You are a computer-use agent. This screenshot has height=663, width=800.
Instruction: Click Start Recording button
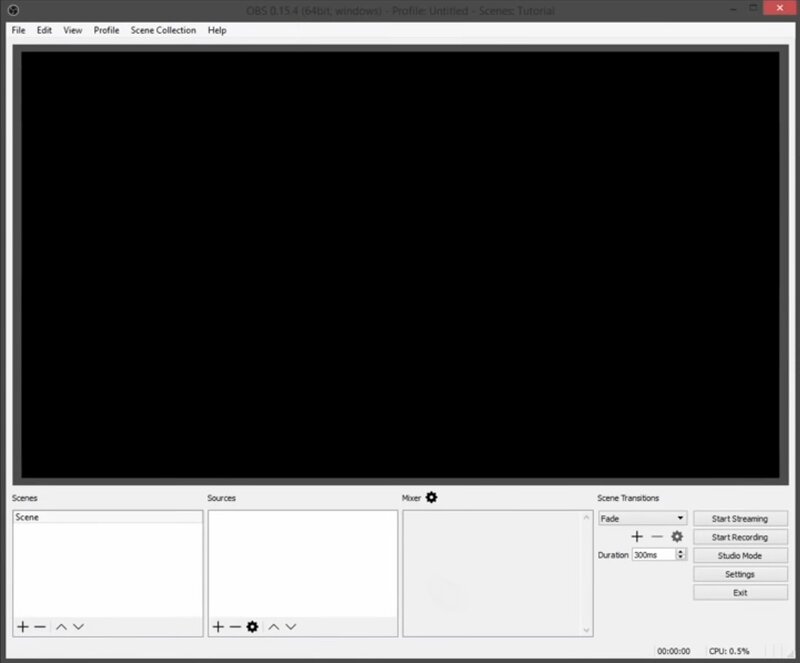[740, 537]
